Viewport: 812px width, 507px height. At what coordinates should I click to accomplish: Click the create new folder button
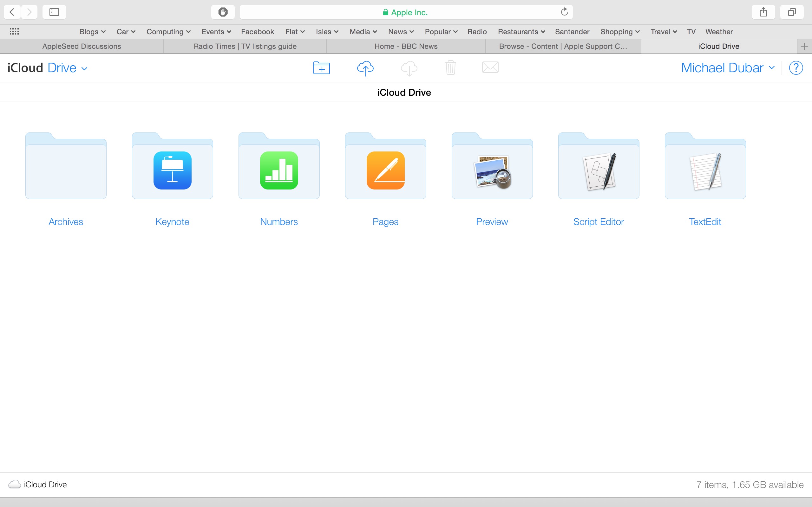(x=322, y=68)
